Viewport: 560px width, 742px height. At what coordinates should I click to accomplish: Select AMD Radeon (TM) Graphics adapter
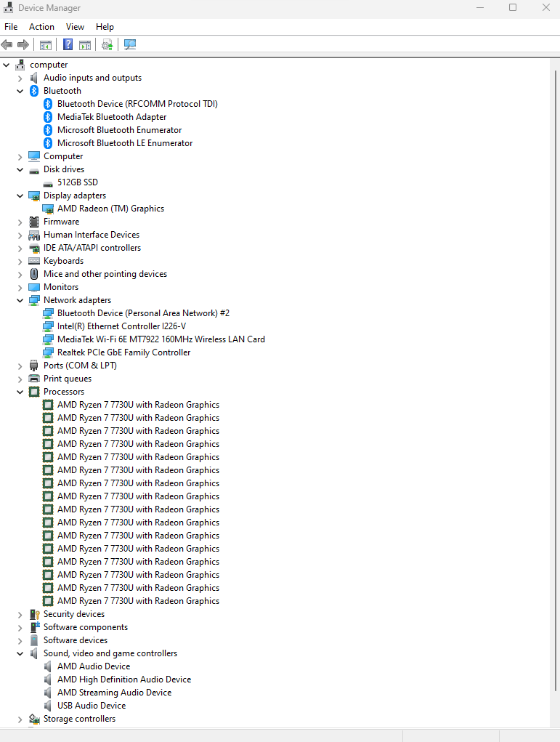click(x=110, y=209)
